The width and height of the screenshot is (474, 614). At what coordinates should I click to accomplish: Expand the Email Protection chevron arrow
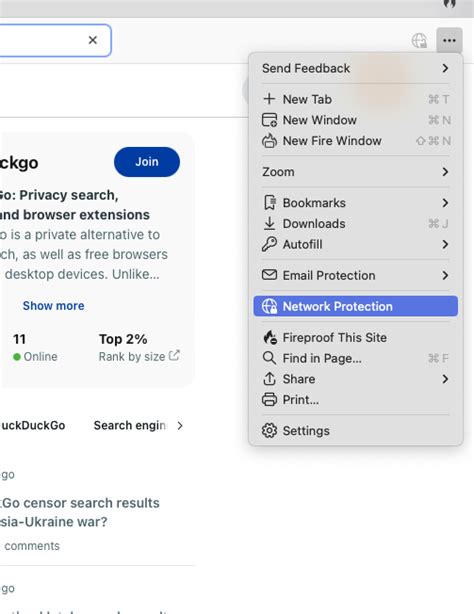tap(445, 275)
